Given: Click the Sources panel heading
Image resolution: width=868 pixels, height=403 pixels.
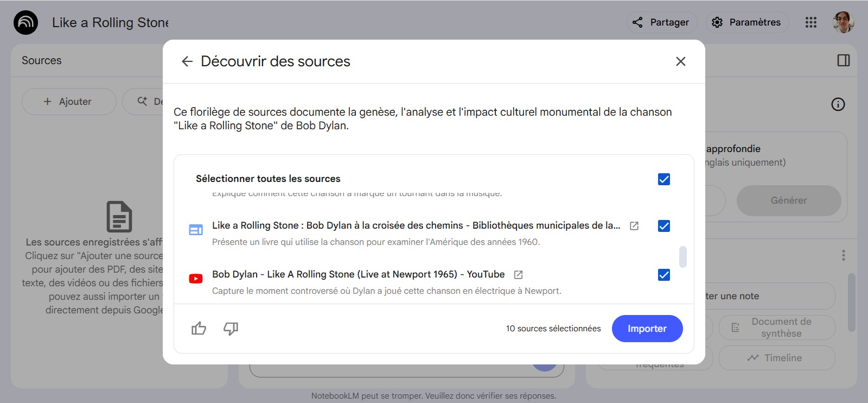Looking at the screenshot, I should 42,60.
